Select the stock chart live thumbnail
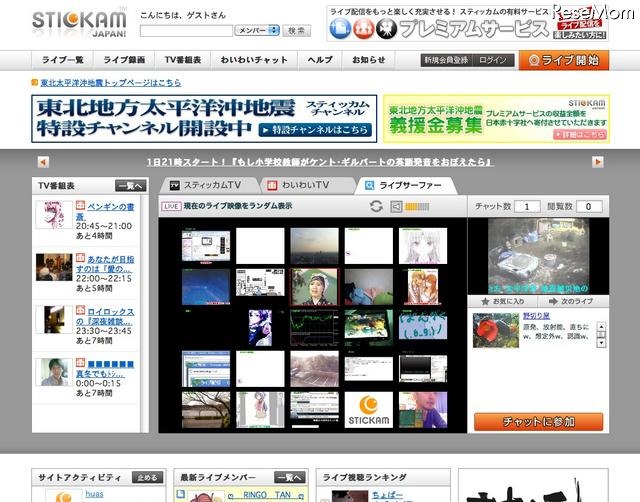 (x=314, y=328)
